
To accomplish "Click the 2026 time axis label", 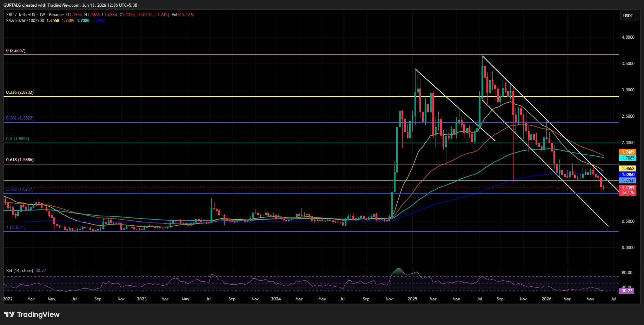I will coord(546,299).
